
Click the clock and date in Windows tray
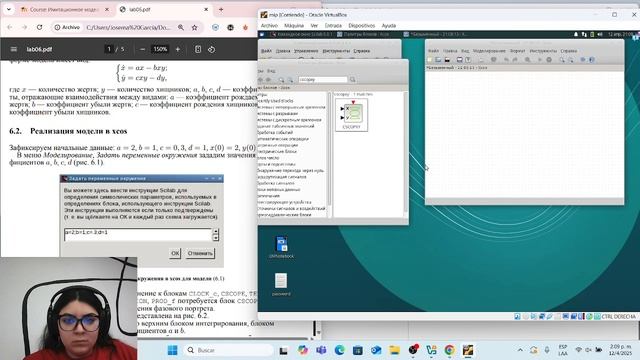point(620,350)
